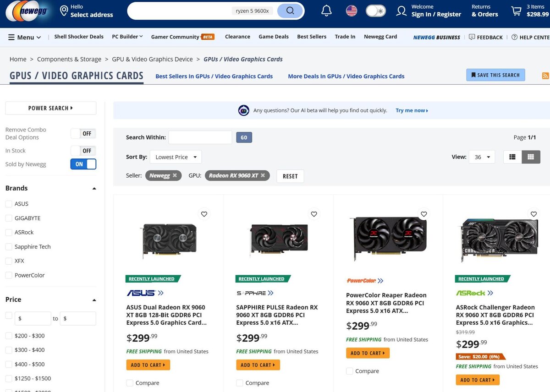
Task: Switch to list view
Action: 512,157
